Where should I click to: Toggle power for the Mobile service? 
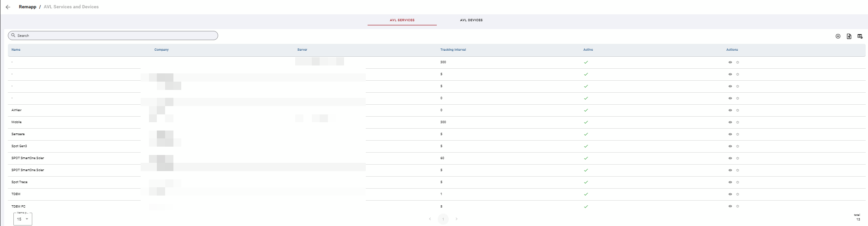(x=737, y=122)
